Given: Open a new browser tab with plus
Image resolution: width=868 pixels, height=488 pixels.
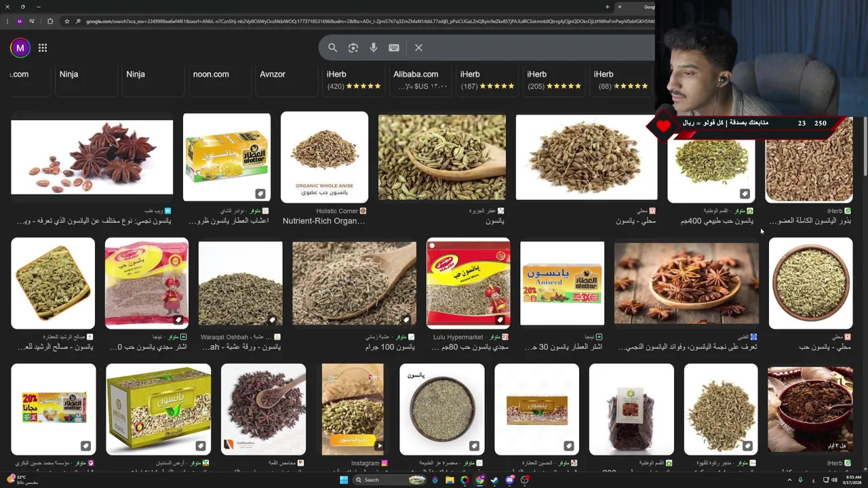Looking at the screenshot, I should [x=607, y=7].
